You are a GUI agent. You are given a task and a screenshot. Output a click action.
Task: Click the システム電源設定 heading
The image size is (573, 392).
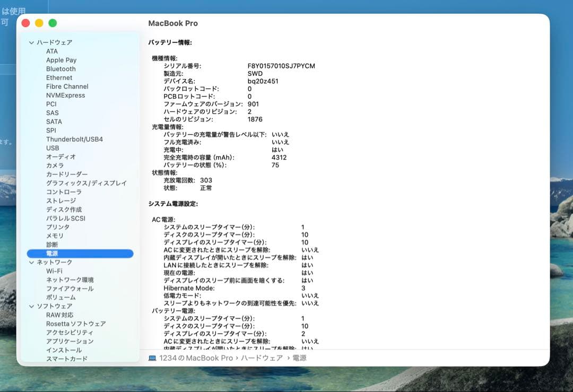pyautogui.click(x=173, y=204)
